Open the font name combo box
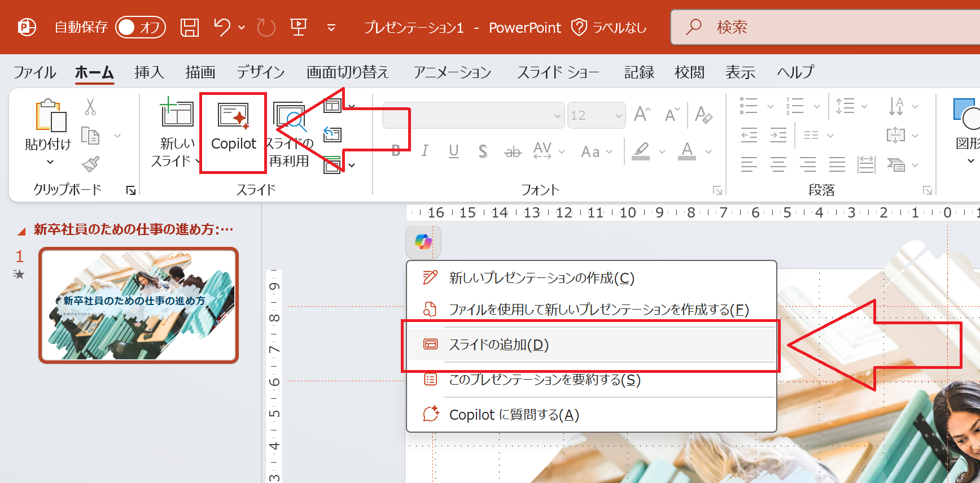The width and height of the screenshot is (980, 483). click(473, 115)
